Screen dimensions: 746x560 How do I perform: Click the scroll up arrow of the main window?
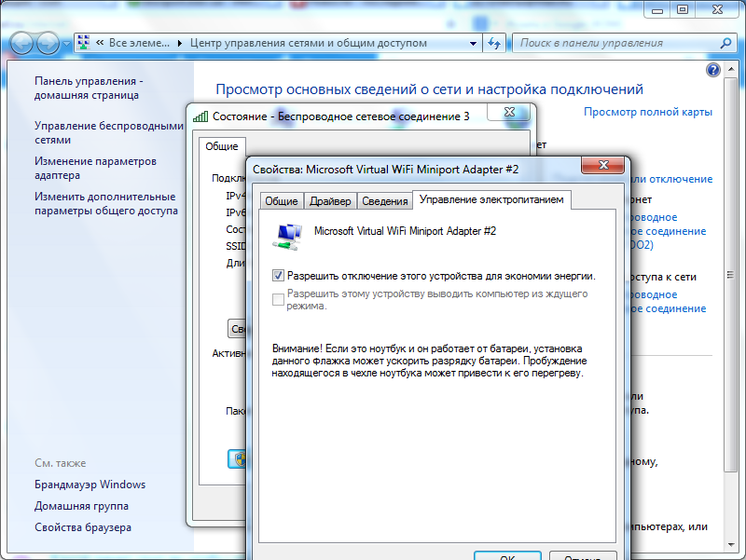(x=731, y=69)
